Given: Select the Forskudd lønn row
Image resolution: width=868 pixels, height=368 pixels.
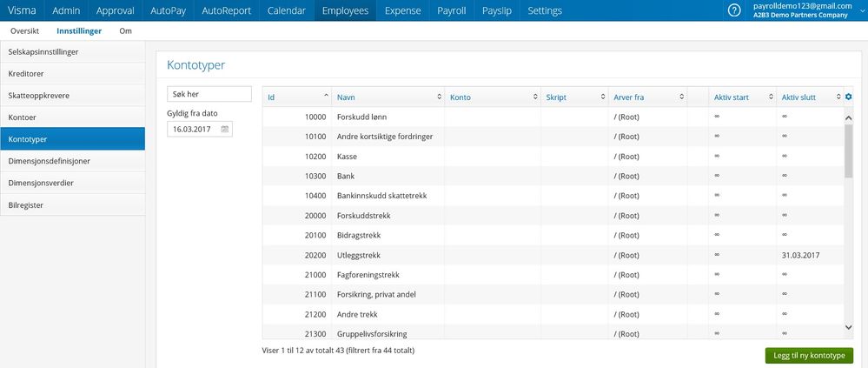Looking at the screenshot, I should tap(553, 117).
